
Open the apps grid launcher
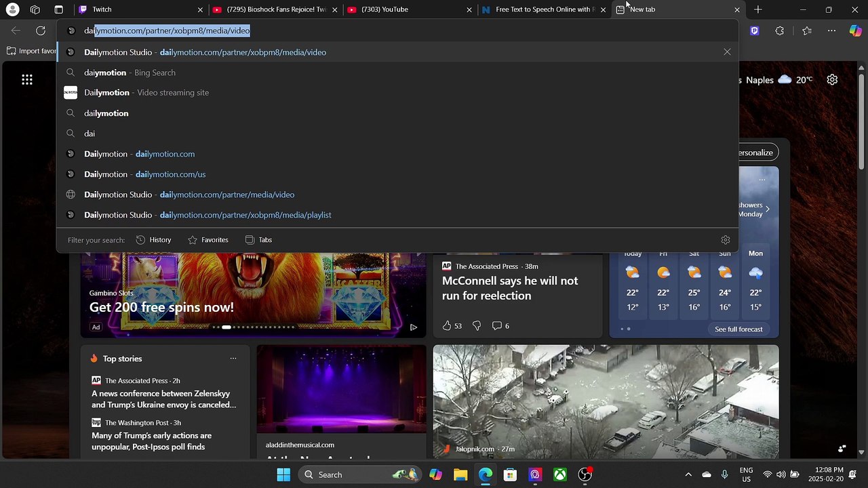click(x=27, y=80)
